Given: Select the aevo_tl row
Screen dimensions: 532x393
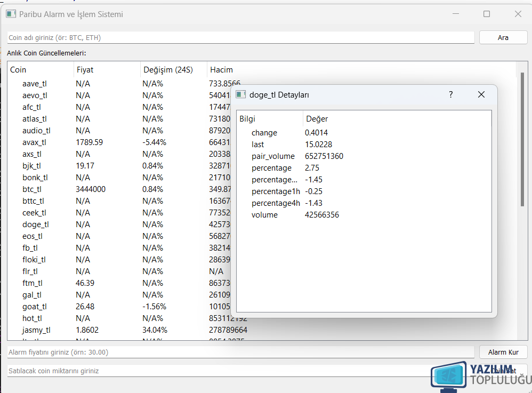Looking at the screenshot, I should (119, 95).
